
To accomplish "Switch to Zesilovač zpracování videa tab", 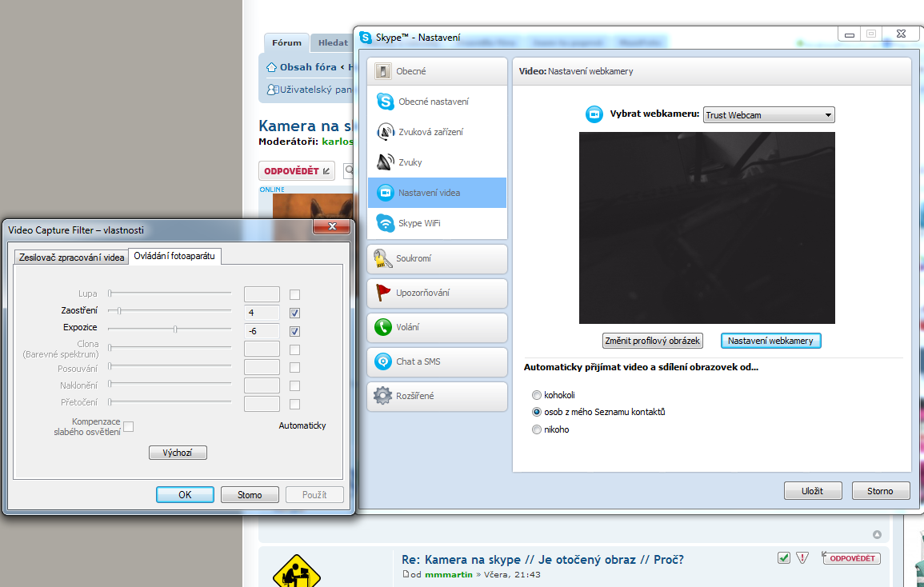I will coord(71,258).
